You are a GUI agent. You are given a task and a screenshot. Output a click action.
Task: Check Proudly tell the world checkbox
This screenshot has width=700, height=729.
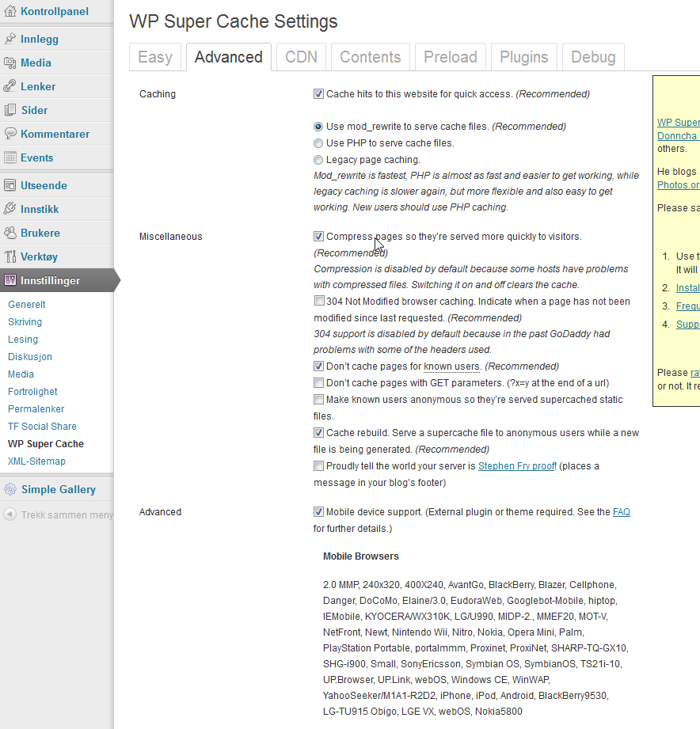318,465
